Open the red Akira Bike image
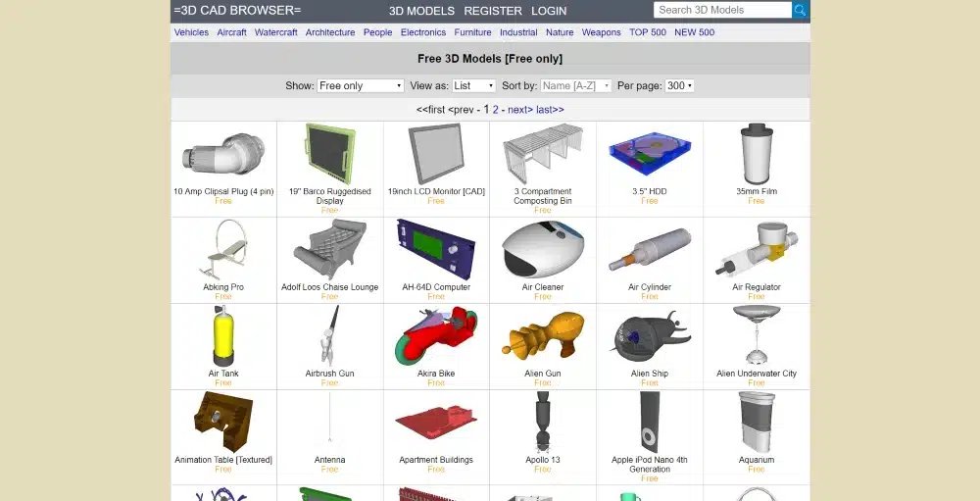This screenshot has width=980, height=501. (x=436, y=336)
